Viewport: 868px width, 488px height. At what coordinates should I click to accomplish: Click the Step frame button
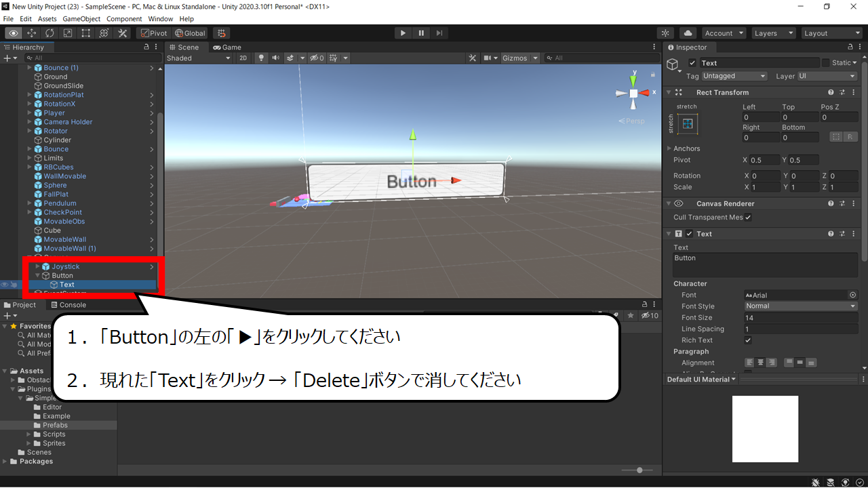(439, 33)
